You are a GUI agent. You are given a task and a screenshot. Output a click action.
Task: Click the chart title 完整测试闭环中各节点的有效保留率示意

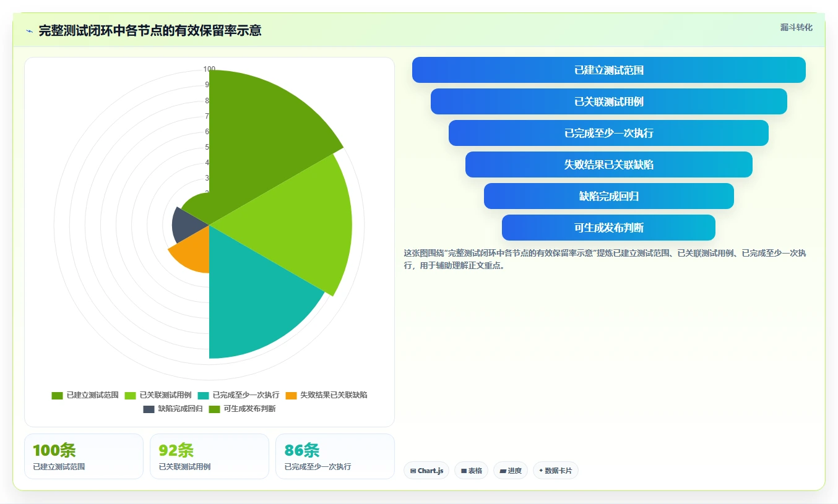[x=150, y=31]
